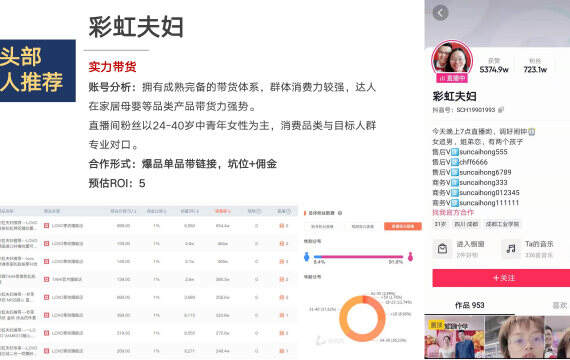Viewport: 570px width, 360px height.
Task: Select the first gray audience segment tab
Action: (322, 227)
